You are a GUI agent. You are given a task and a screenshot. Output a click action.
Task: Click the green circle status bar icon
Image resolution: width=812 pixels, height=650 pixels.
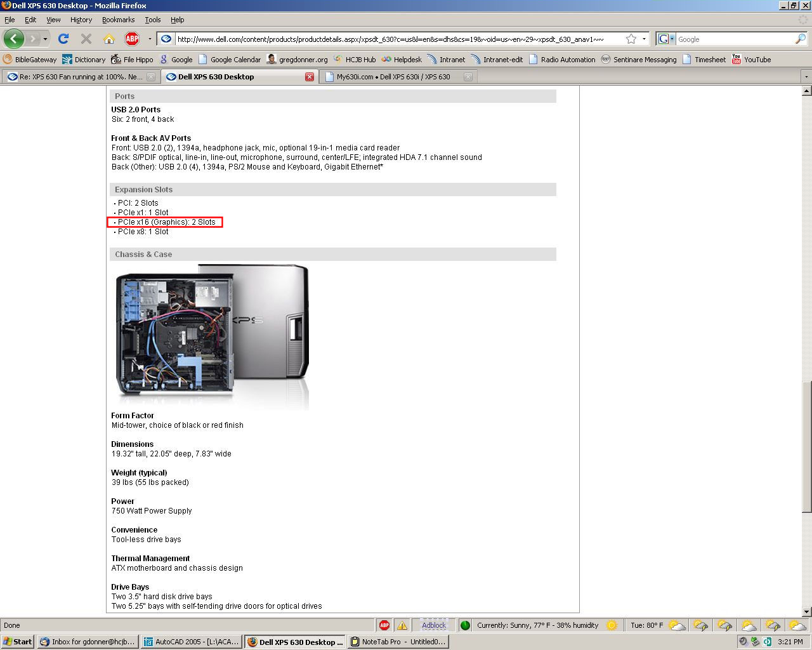[465, 625]
